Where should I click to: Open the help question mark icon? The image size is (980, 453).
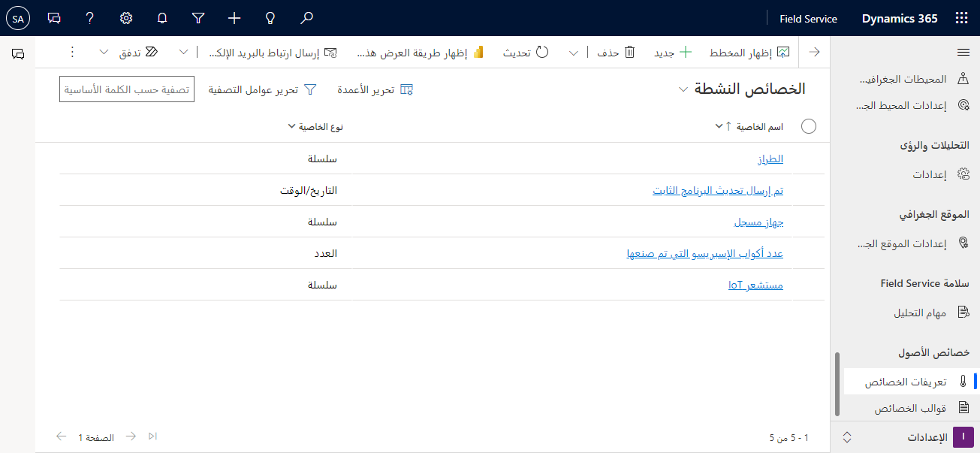(x=90, y=18)
